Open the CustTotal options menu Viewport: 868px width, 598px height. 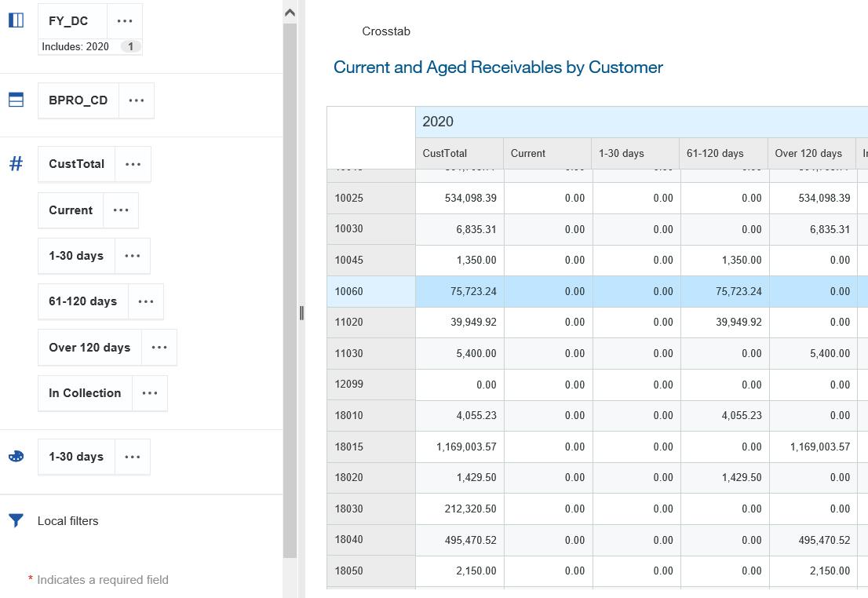133,163
